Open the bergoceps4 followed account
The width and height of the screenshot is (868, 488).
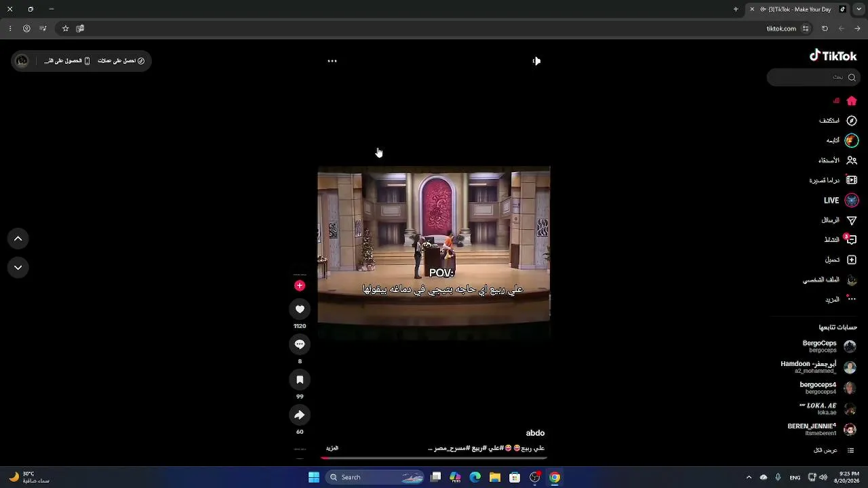click(x=827, y=388)
